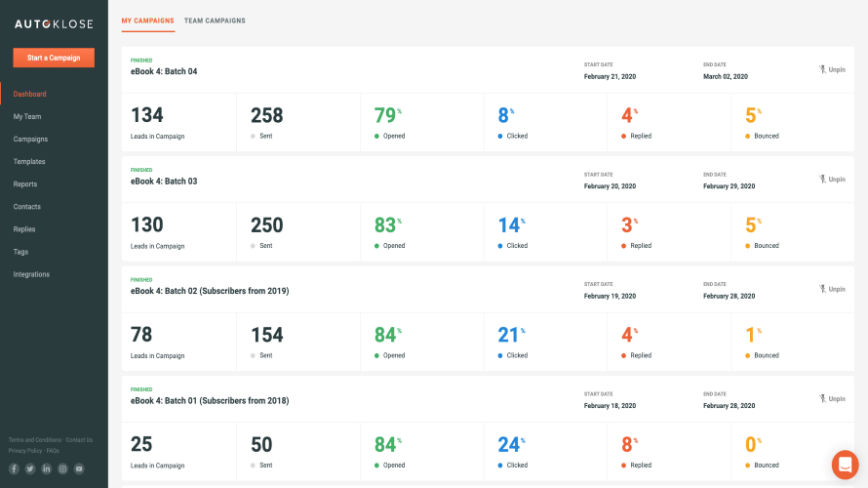Viewport: 868px width, 488px height.
Task: Open the eBook 4: Batch 04 campaign title
Action: click(x=164, y=71)
